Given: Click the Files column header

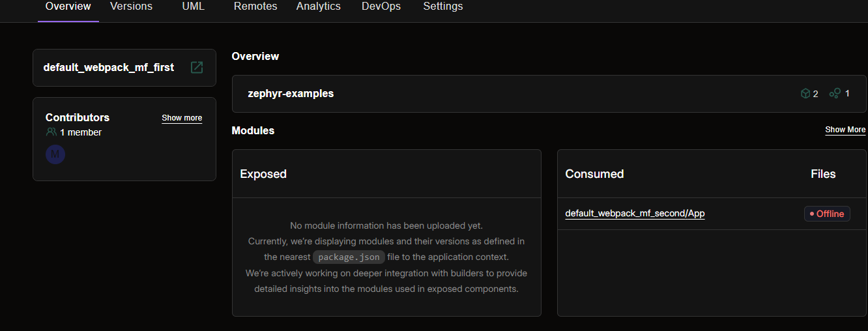Looking at the screenshot, I should (823, 174).
